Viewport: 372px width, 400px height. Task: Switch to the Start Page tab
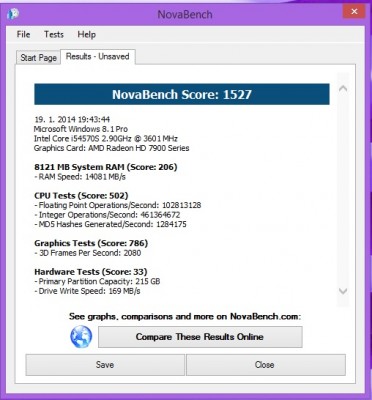(38, 57)
